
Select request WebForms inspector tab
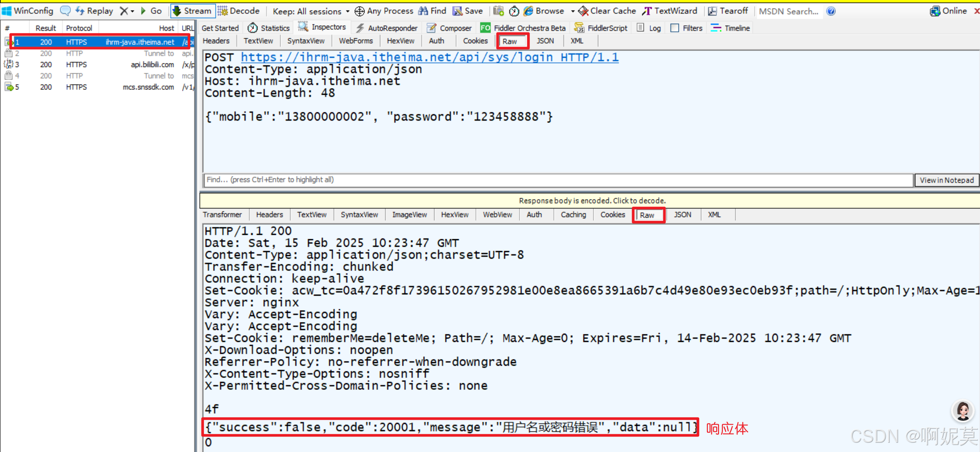[356, 41]
